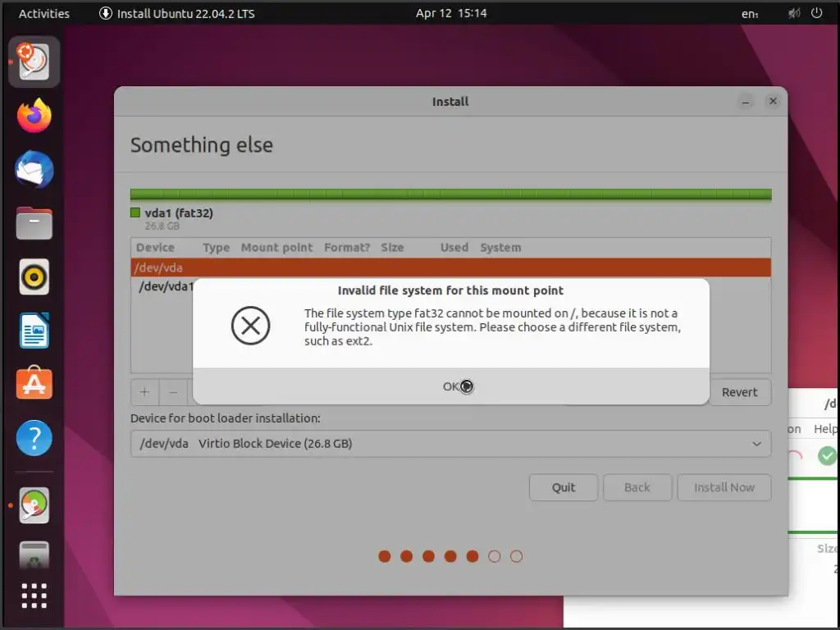840x630 pixels.
Task: Launch LibreOffice Writer from the dock
Action: (x=34, y=331)
